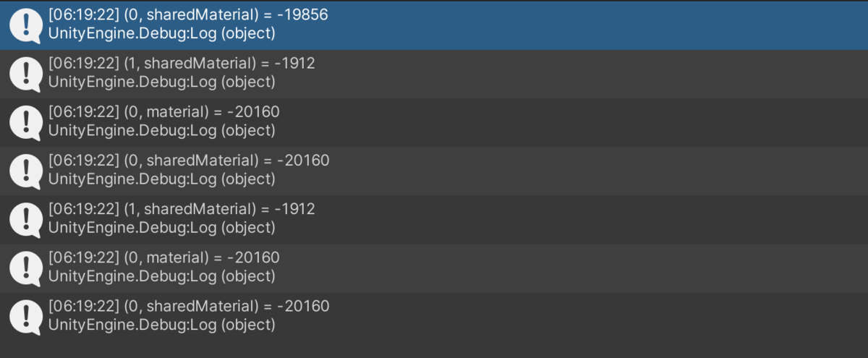
Task: Click UnityEngine.Debug:Log text under the second -1912 entry
Action: click(132, 227)
